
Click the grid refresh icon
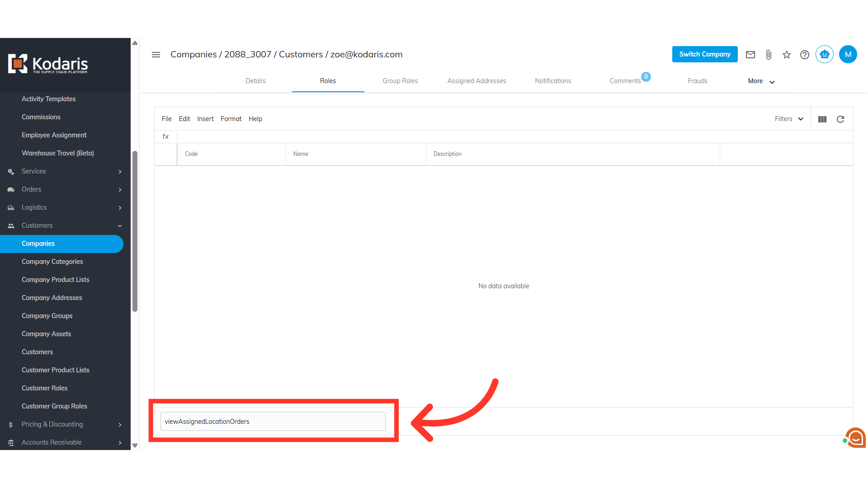840,119
